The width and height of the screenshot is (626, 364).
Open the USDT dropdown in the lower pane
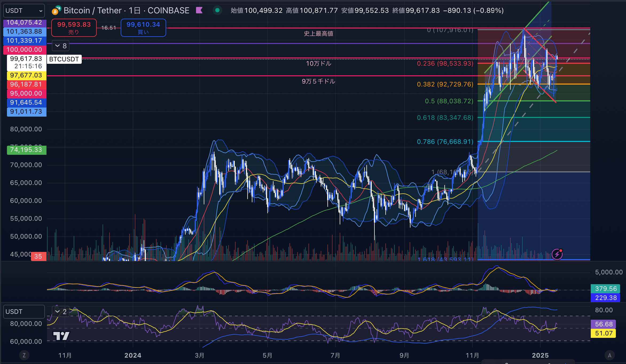pyautogui.click(x=24, y=312)
